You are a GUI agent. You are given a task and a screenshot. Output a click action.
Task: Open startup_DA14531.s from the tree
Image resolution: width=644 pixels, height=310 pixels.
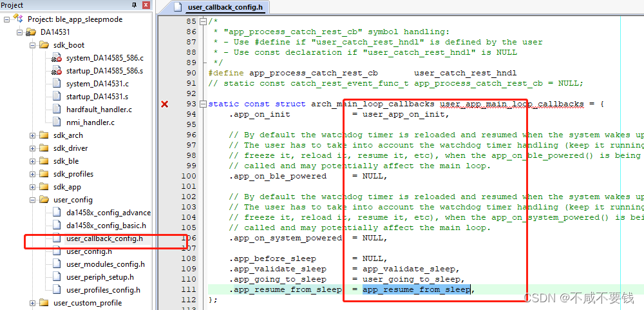[x=97, y=97]
